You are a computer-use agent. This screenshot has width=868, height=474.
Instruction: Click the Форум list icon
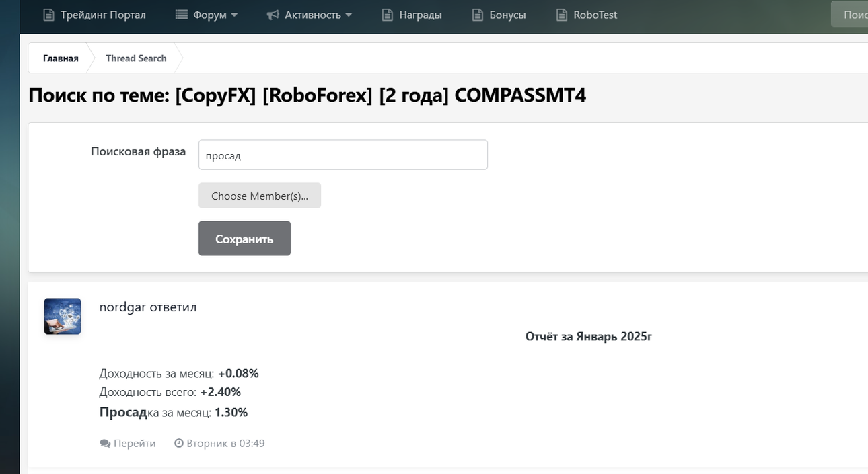tap(181, 15)
